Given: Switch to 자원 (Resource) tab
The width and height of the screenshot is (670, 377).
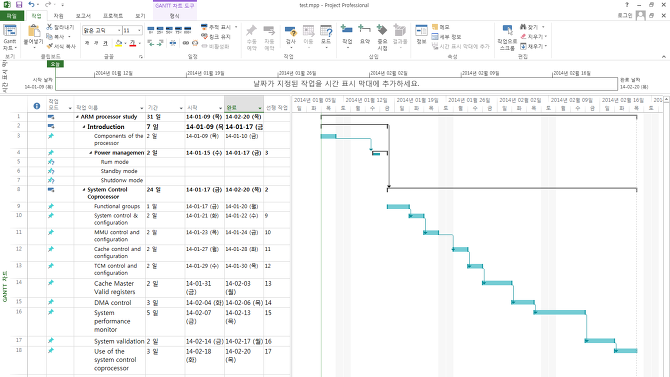Looking at the screenshot, I should [x=58, y=16].
